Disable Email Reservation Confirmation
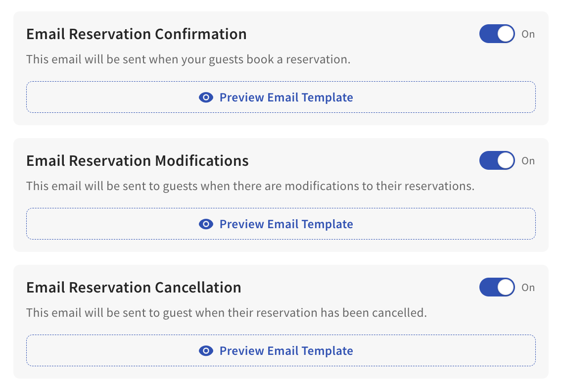 497,34
